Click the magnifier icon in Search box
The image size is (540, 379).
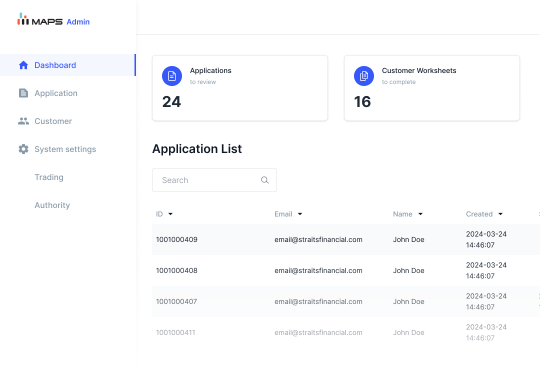tap(264, 180)
